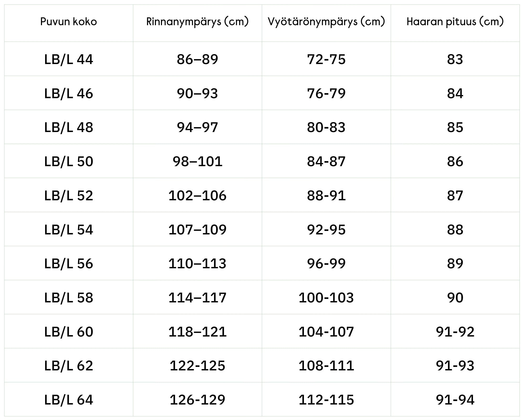Image resolution: width=525 pixels, height=420 pixels.
Task: Click the 'Rinnanympärys (cm)' column header
Action: (197, 22)
